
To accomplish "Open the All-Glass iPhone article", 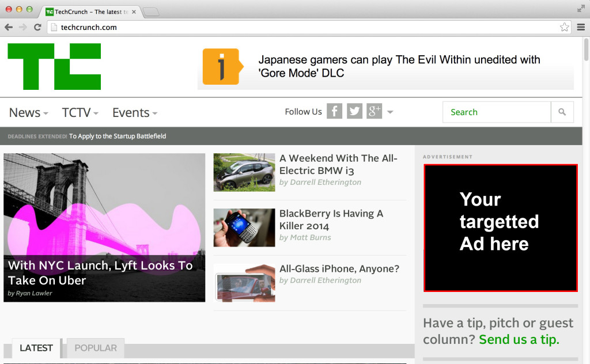I will tap(339, 269).
